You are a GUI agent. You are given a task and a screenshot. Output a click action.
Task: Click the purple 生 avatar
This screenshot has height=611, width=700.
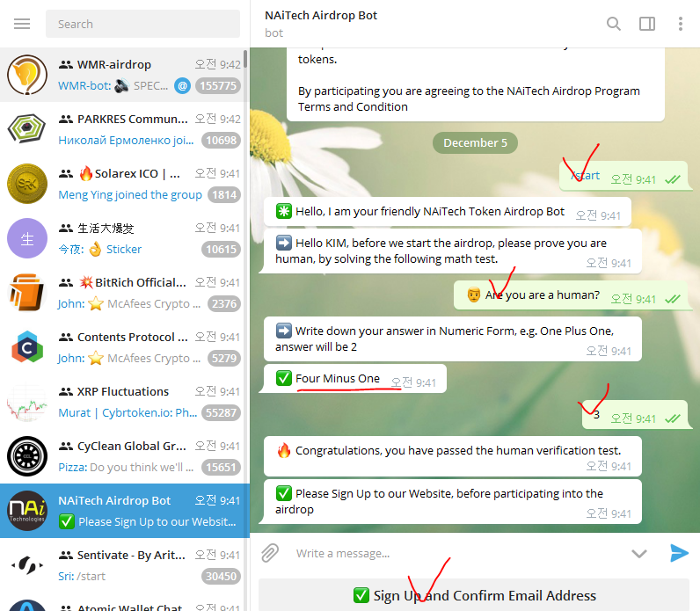[27, 238]
